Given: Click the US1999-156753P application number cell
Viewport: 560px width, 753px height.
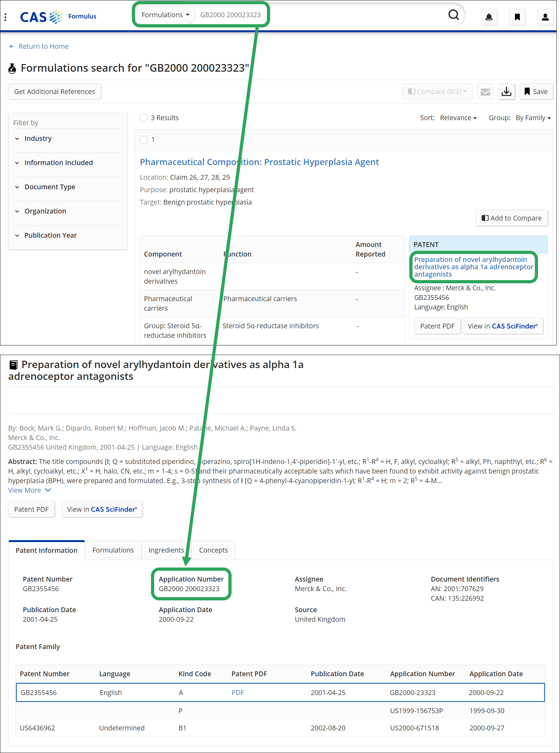Looking at the screenshot, I should (416, 711).
